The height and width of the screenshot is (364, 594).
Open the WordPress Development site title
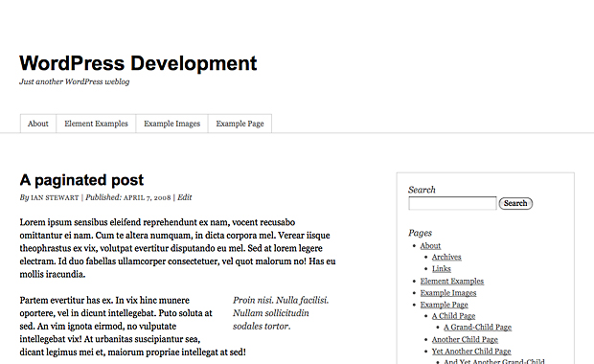pyautogui.click(x=138, y=63)
